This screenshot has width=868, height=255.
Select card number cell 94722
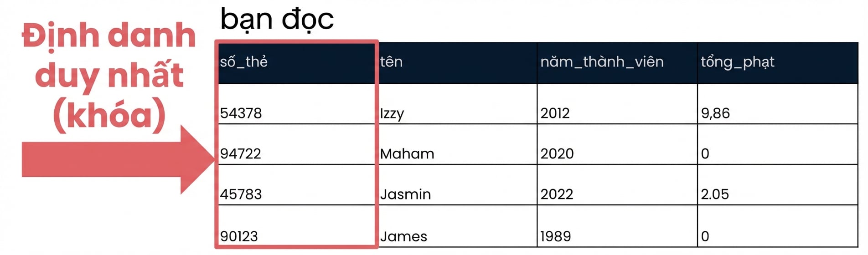pos(296,144)
